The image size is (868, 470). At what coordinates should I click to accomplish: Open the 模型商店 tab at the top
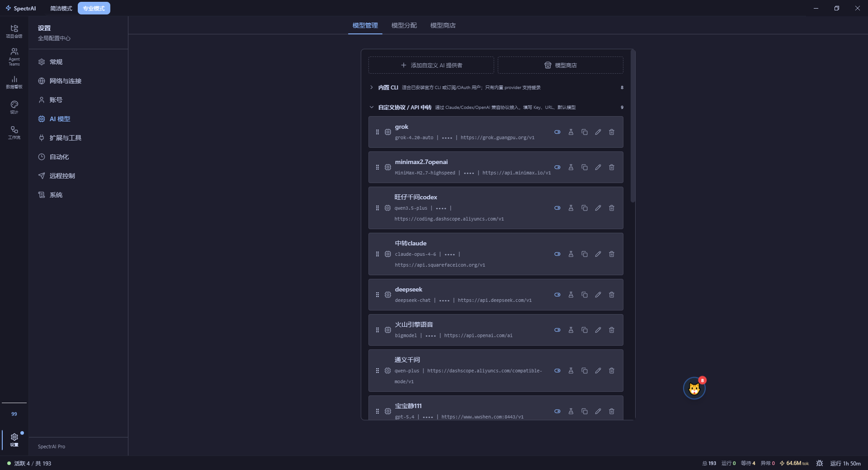coord(443,25)
